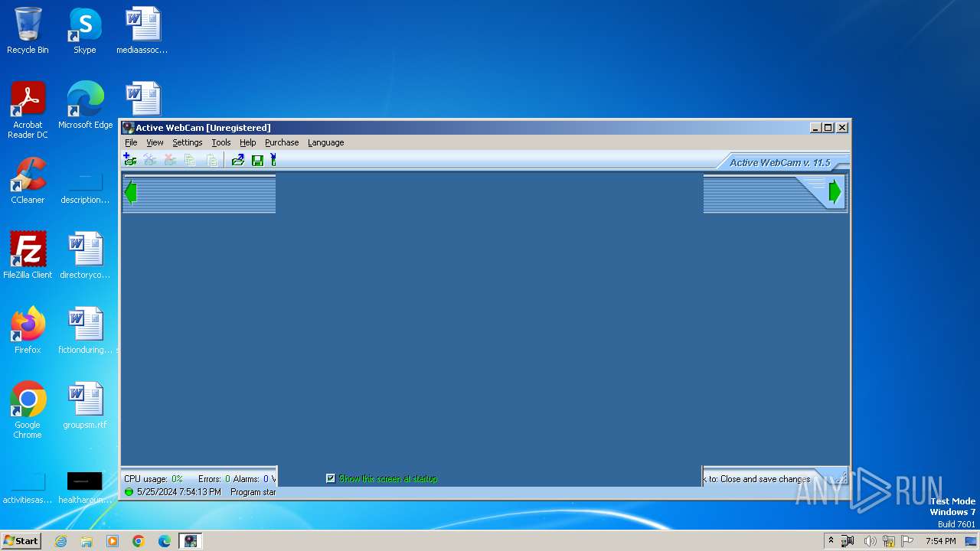The image size is (980, 551).
Task: Click the volume speaker tray icon
Action: tap(870, 541)
